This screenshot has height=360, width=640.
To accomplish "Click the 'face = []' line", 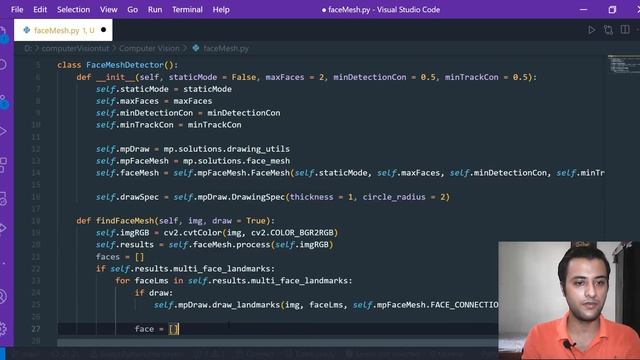I will tap(157, 329).
